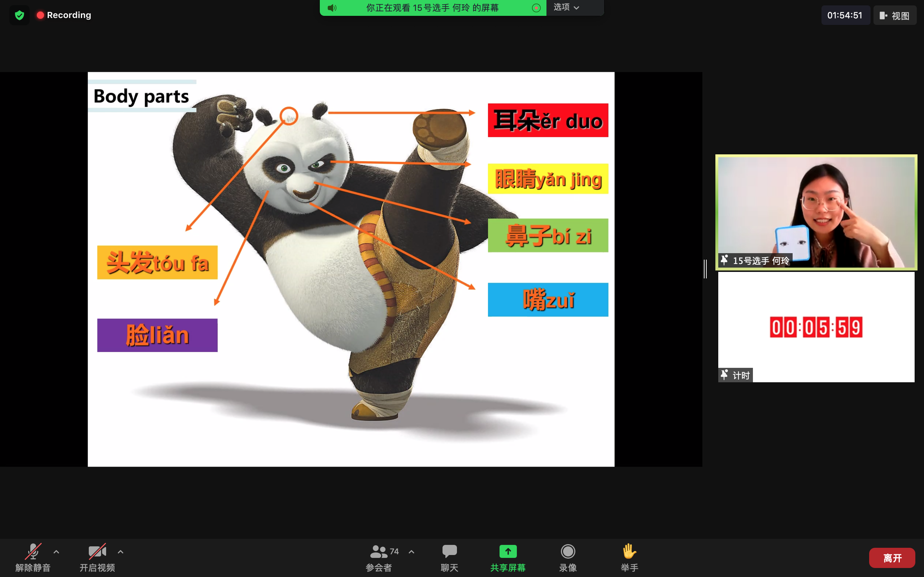This screenshot has width=924, height=577.
Task: Click the red Recording indicator
Action: pyautogui.click(x=64, y=15)
